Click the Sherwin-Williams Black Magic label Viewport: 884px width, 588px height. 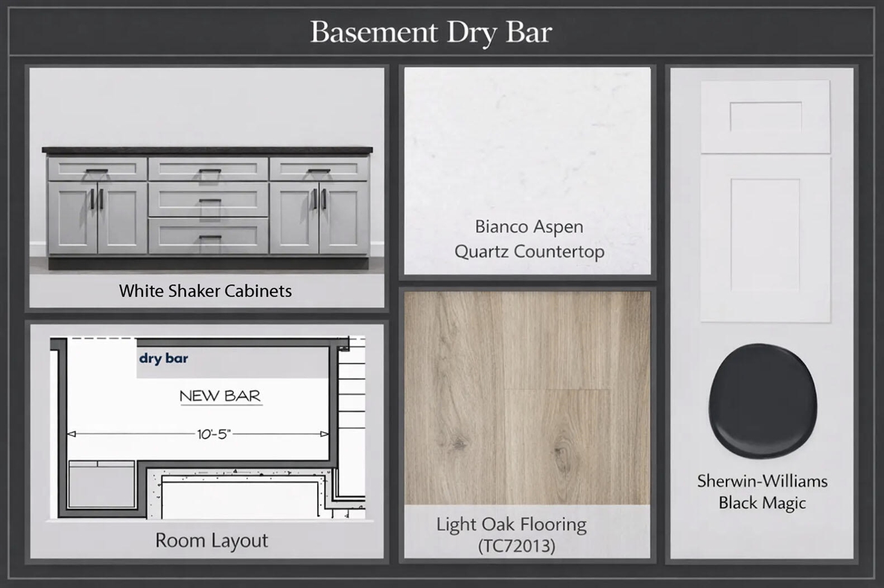[x=762, y=491]
